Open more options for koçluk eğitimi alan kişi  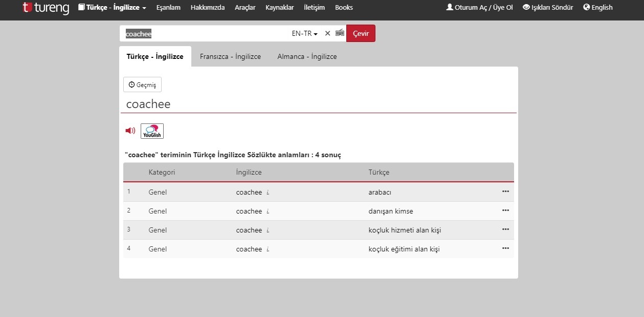click(x=505, y=248)
